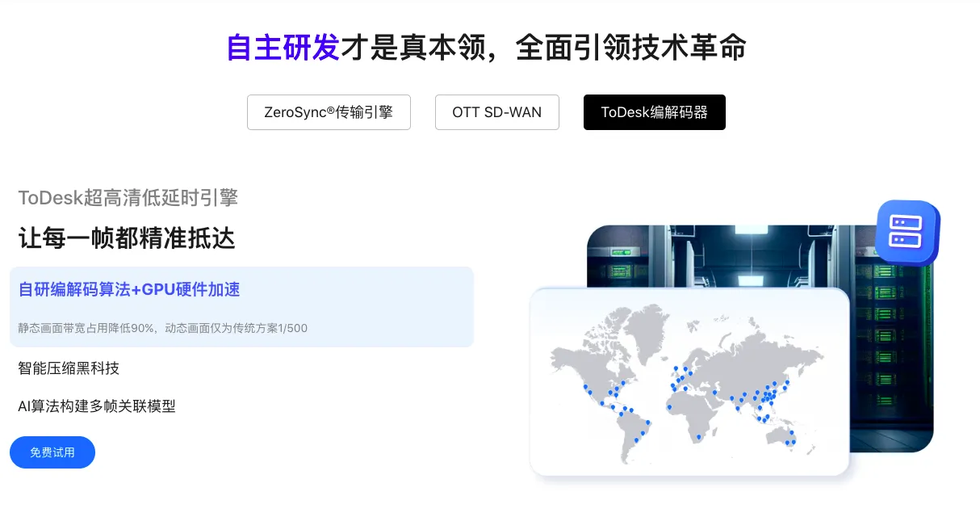Click the 静态画面带宽 description text
The width and height of the screenshot is (980, 517).
pyautogui.click(x=161, y=328)
